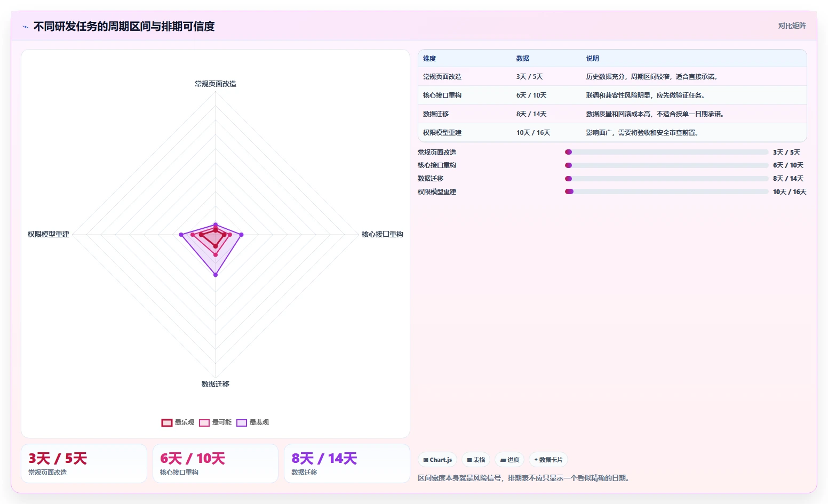Screen dimensions: 828x504
Task: Click the 数据卡片 tag chip
Action: click(548, 460)
